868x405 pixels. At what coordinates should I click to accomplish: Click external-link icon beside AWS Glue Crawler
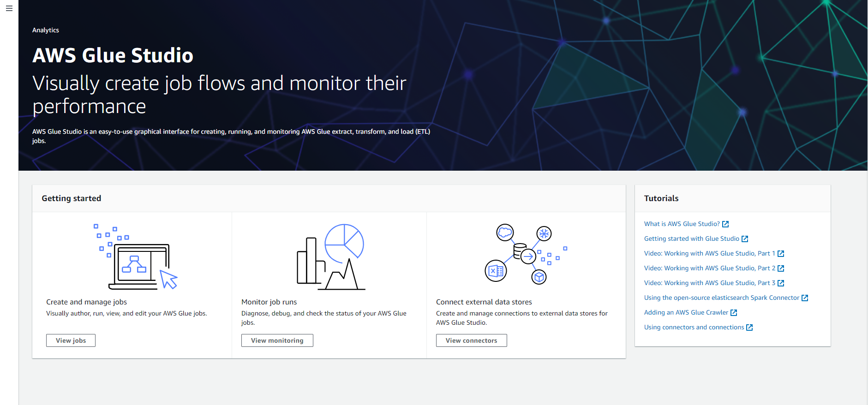(734, 313)
